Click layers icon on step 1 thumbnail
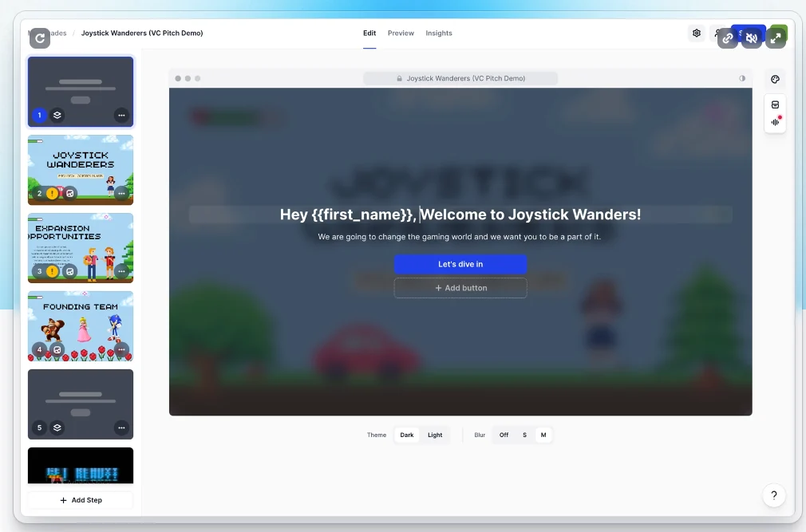 click(x=57, y=115)
